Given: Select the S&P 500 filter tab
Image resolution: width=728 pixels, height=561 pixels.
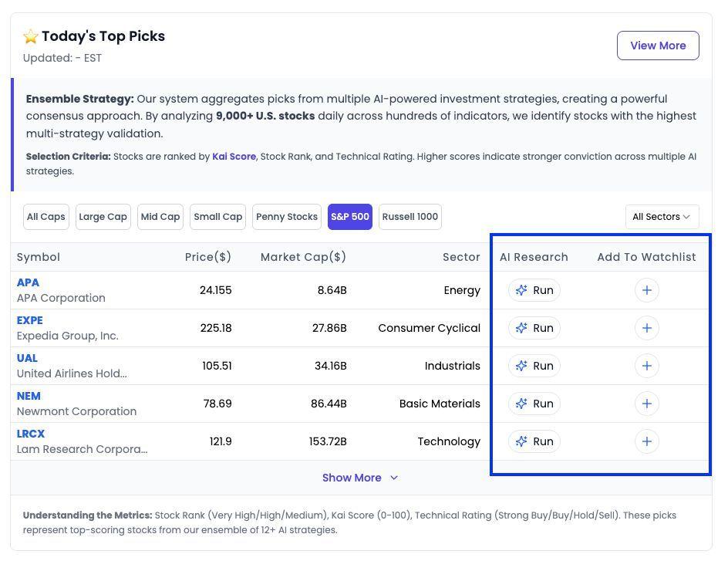Looking at the screenshot, I should 350,217.
